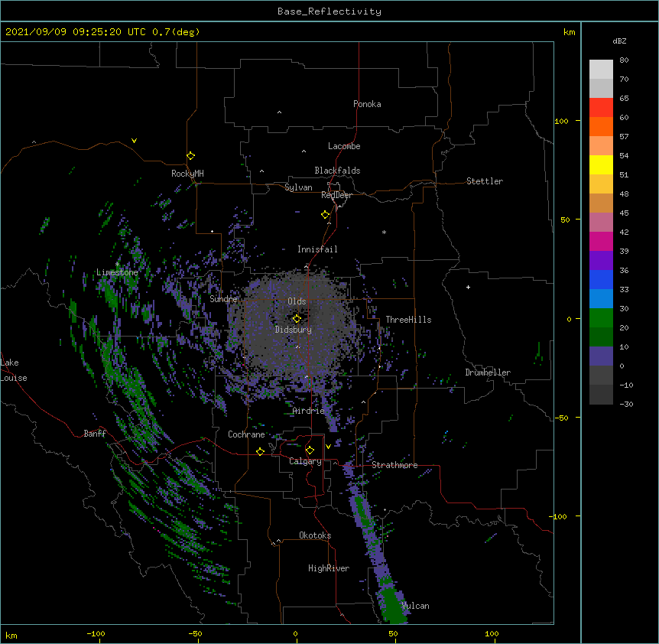This screenshot has height=644, width=659.
Task: Click the Banff label
Action: (95, 434)
